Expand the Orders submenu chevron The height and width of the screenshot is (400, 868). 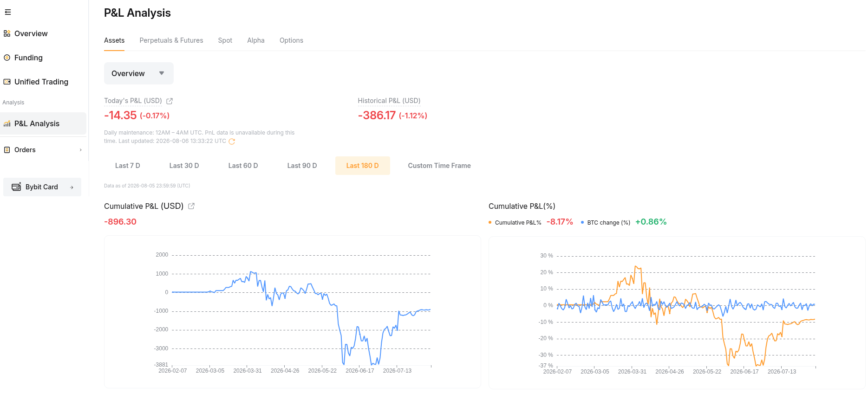point(80,150)
